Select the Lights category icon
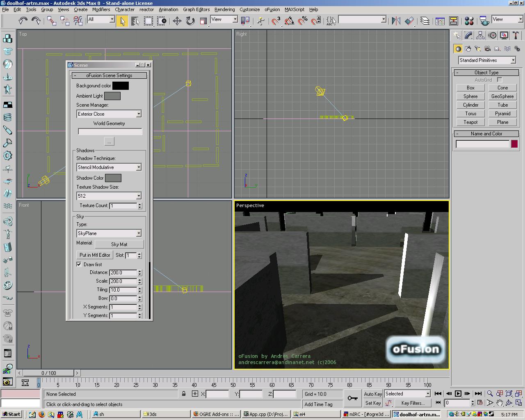Image resolution: width=525 pixels, height=420 pixels. tap(478, 49)
